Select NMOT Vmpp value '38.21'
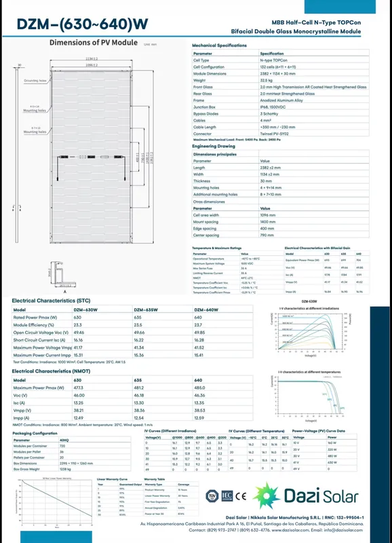Viewport: 392px width, 543px height. 78,411
